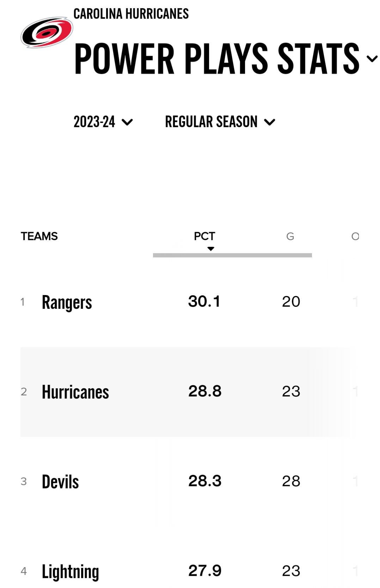Open the Devils team link
This screenshot has height=588, width=380.
60,482
